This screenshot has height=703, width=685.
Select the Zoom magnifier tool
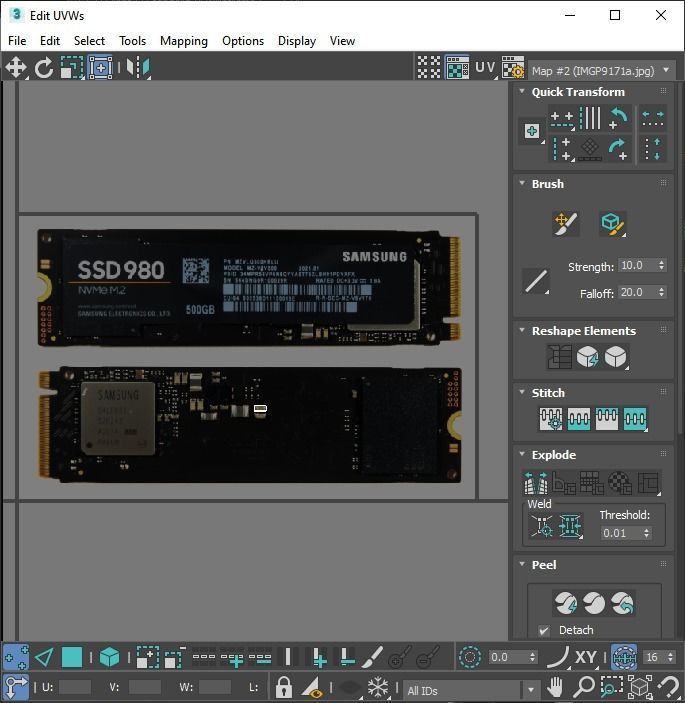tap(584, 687)
